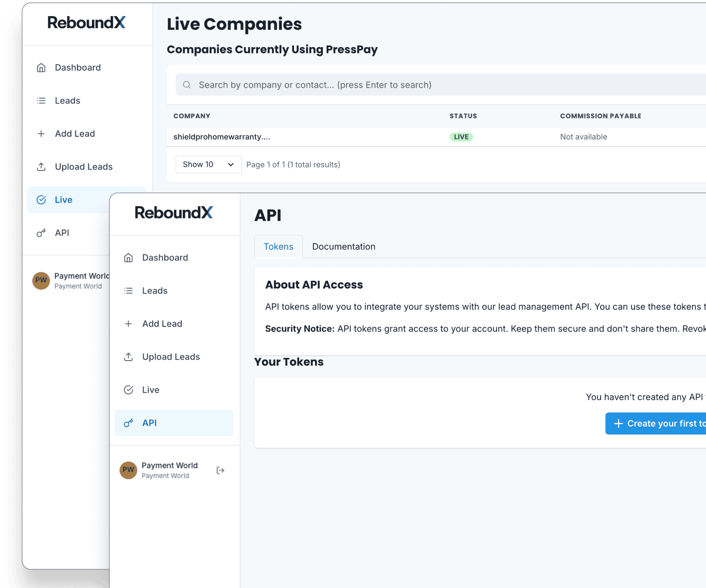Open Live in the API window sidebar
This screenshot has width=706, height=588.
pos(174,390)
